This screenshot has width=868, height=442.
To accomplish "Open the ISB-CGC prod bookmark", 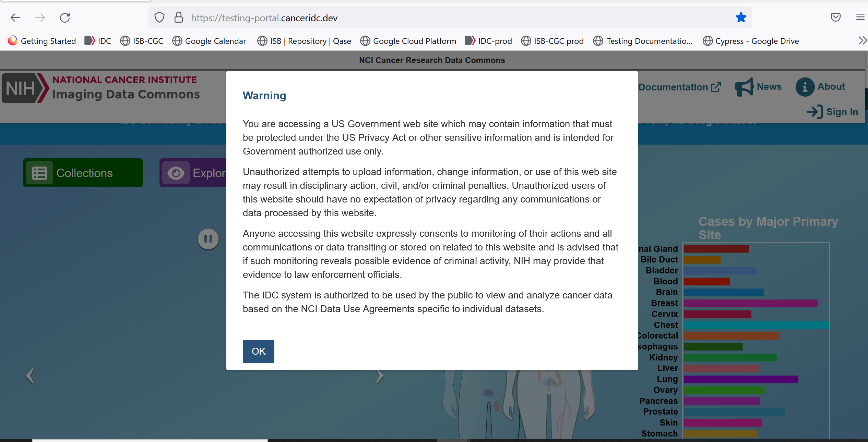I will [552, 41].
